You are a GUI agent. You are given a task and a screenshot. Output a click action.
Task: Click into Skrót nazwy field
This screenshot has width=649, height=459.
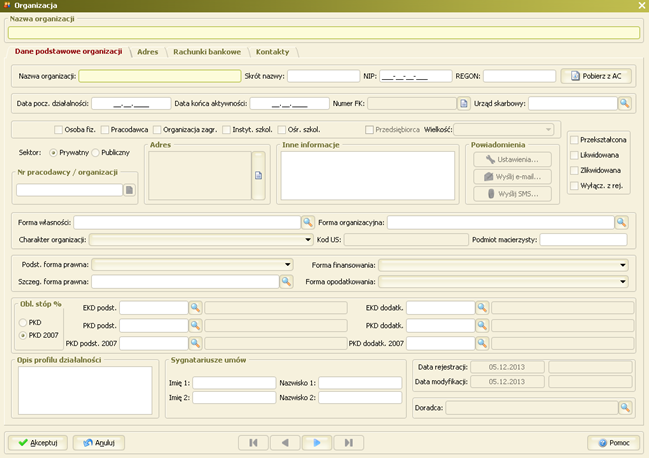324,76
